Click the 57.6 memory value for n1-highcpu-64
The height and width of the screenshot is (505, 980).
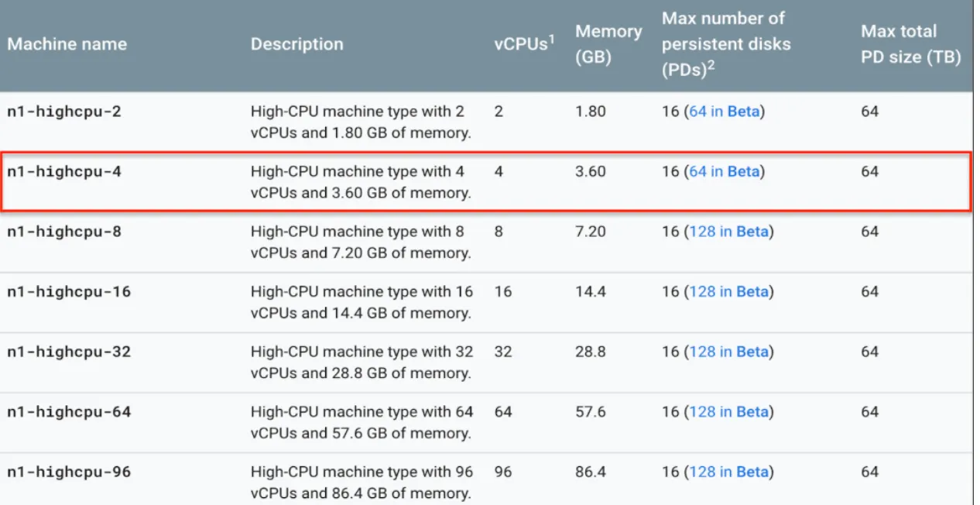coord(591,412)
